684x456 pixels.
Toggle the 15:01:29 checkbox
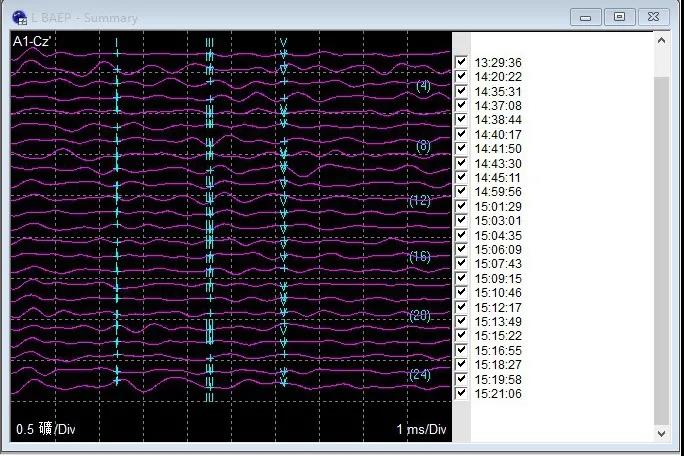[x=461, y=206]
